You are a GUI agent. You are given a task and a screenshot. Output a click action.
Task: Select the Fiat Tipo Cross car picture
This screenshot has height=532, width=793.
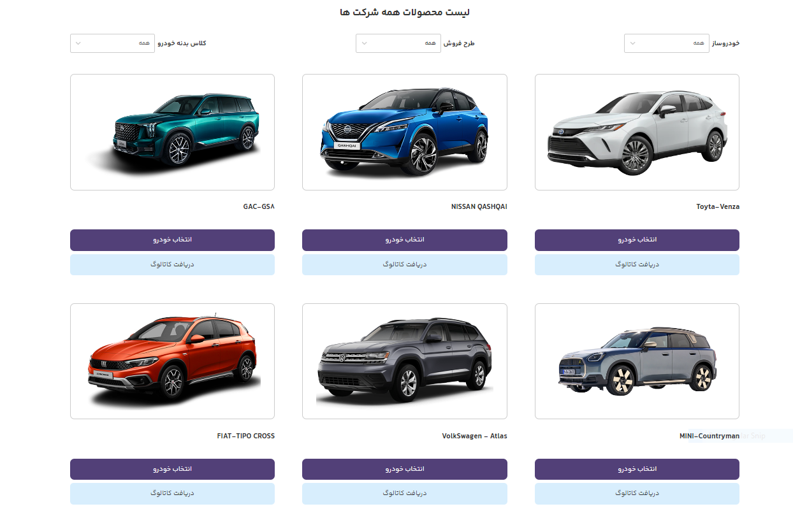coord(172,361)
